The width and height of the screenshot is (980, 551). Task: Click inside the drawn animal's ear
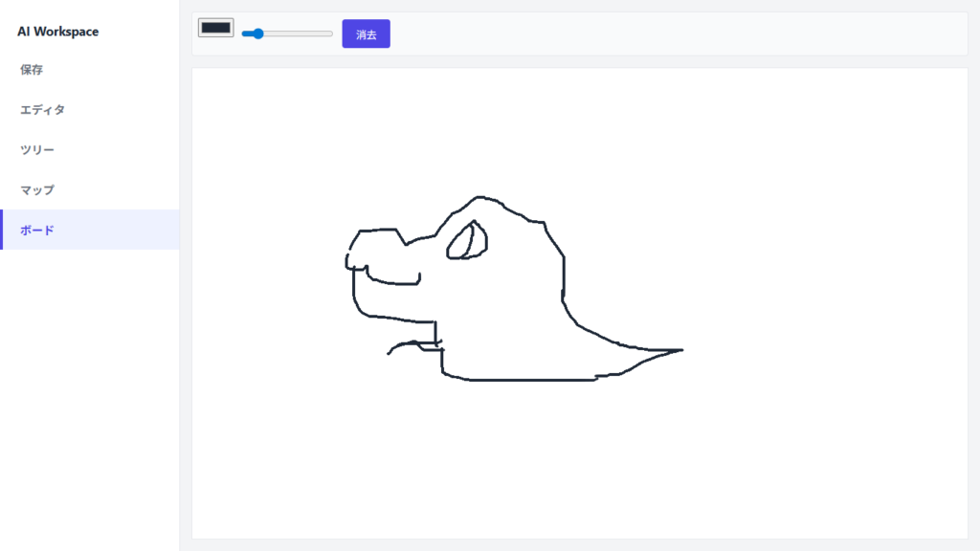467,241
